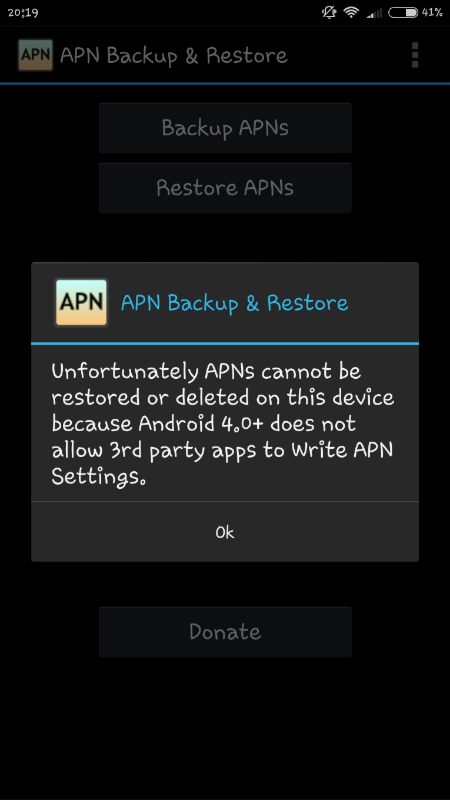Tap Ok to dismiss the dialog
The image size is (450, 800).
[225, 532]
